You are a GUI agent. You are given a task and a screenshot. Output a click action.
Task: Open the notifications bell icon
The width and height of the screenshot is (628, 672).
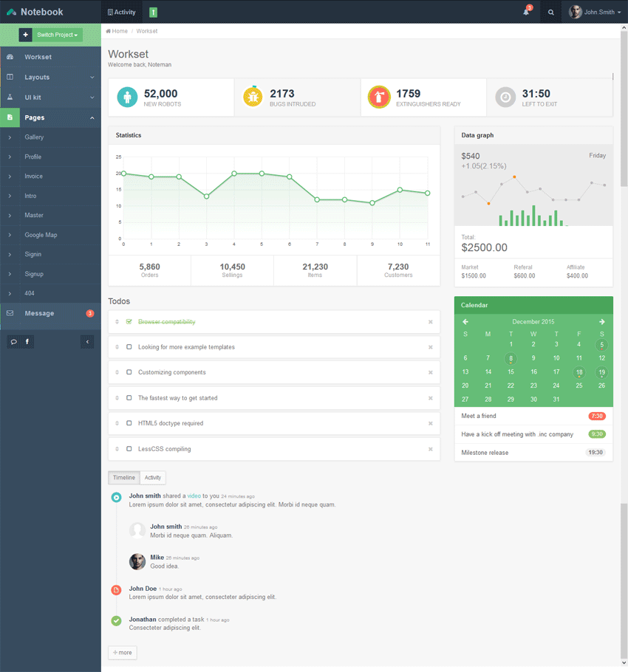click(x=526, y=12)
